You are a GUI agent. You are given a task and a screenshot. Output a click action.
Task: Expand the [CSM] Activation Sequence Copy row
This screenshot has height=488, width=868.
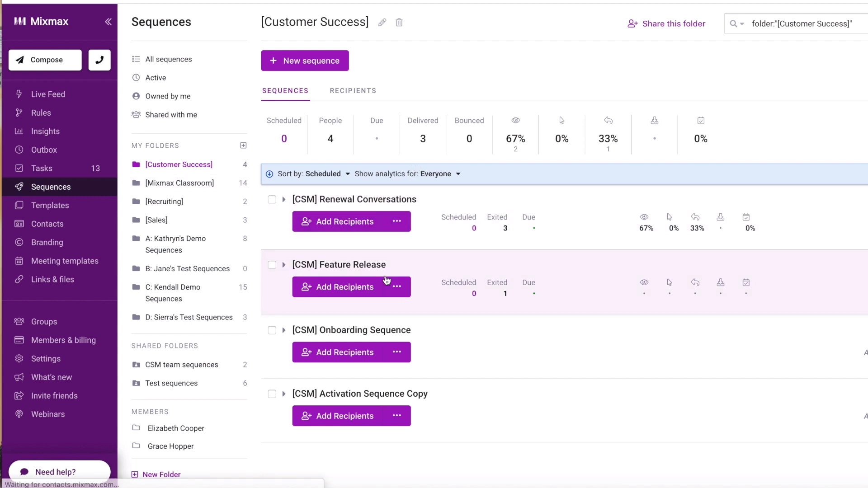(x=284, y=394)
